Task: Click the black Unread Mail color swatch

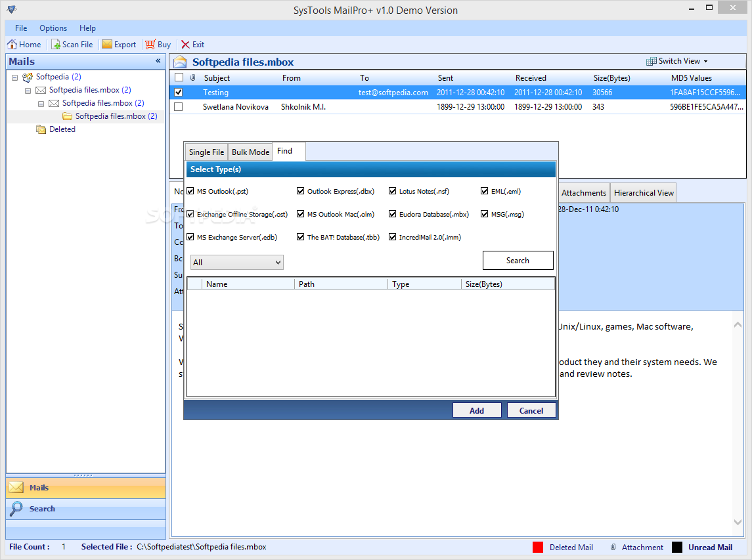Action: point(677,547)
